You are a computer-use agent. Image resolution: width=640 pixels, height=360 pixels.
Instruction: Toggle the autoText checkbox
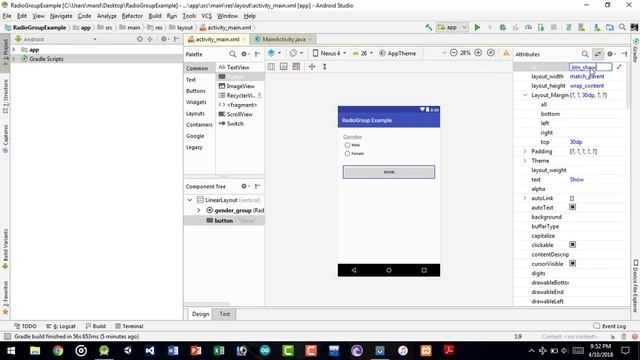[573, 207]
